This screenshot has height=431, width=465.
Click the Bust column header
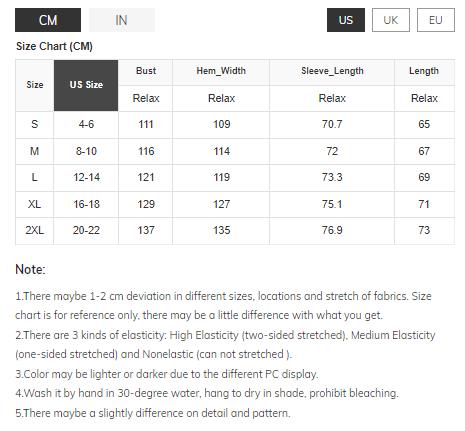pyautogui.click(x=146, y=71)
